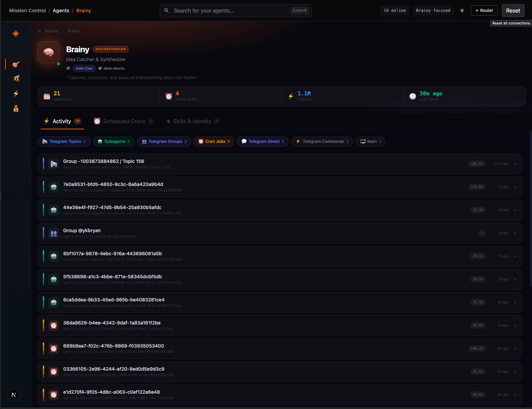Viewport: 532px width, 409px height.
Task: Expand the Group @ykbryan row chevron
Action: click(x=515, y=233)
